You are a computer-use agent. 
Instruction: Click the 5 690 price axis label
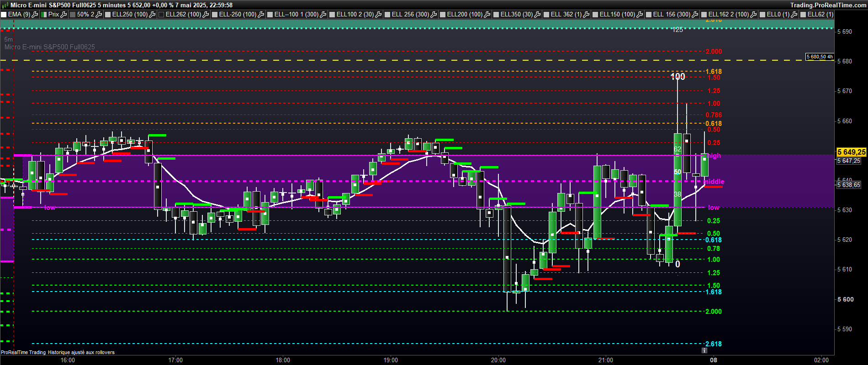845,32
